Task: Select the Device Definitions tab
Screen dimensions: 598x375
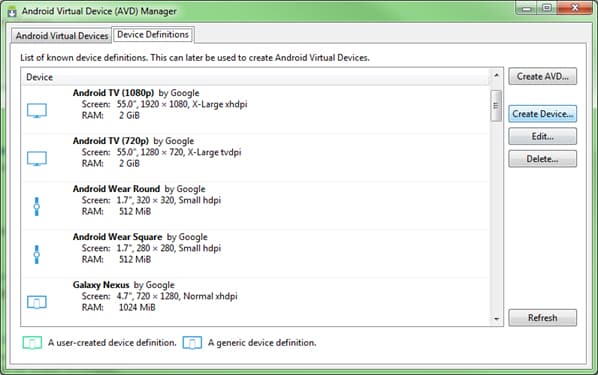Action: [153, 34]
